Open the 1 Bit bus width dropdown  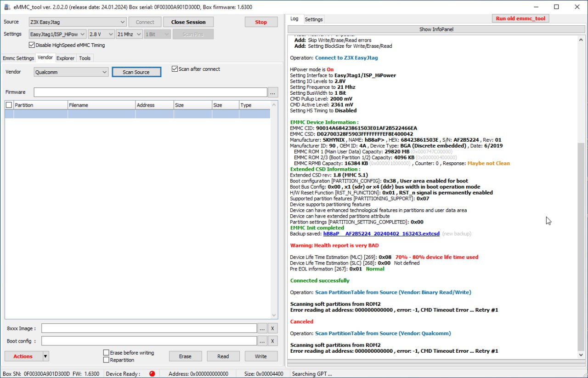tap(157, 34)
